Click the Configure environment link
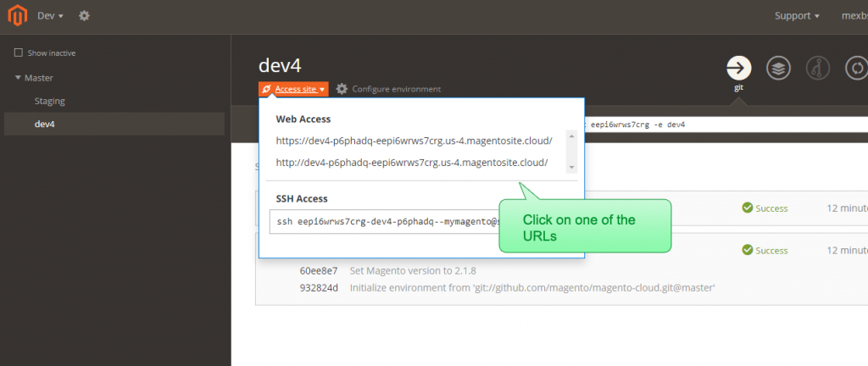Screen dimensions: 868x366 397,89
